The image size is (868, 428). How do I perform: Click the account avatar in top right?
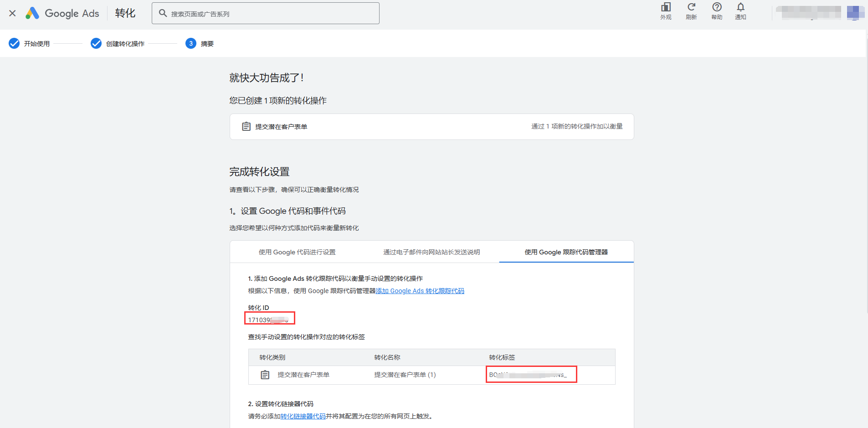855,12
